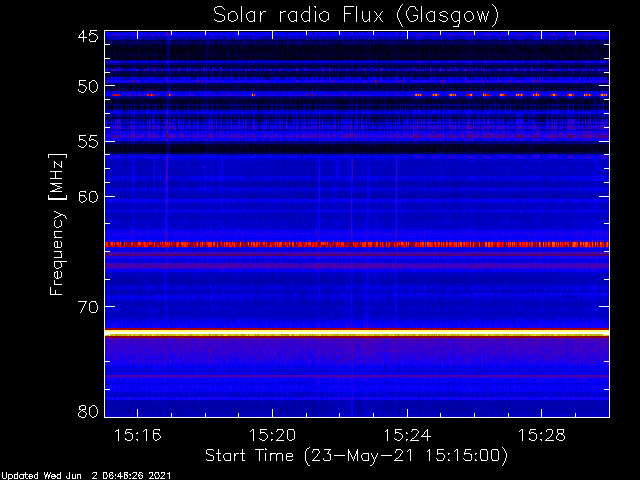The width and height of the screenshot is (640, 480).
Task: Click the 15:28 time tick label
Action: tap(542, 435)
